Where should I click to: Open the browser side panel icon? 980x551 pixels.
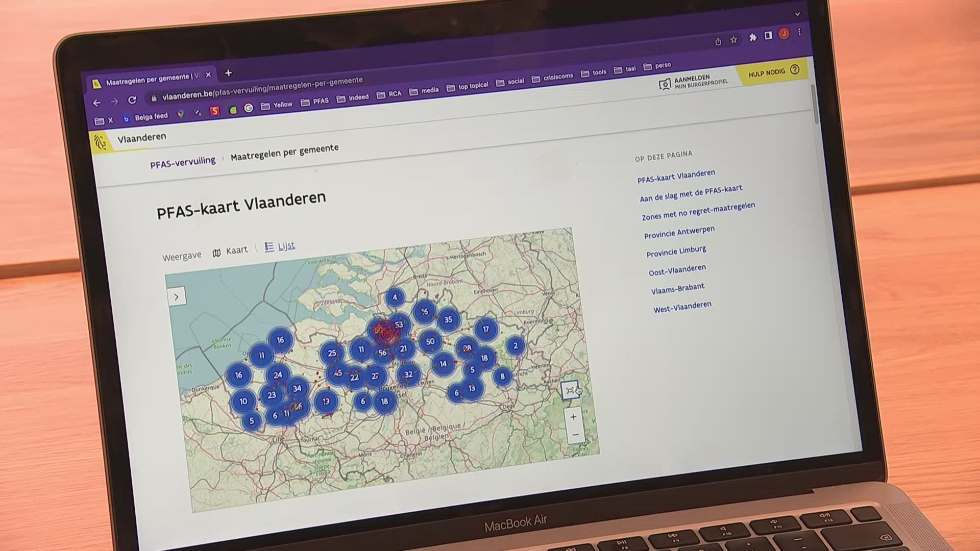(768, 36)
